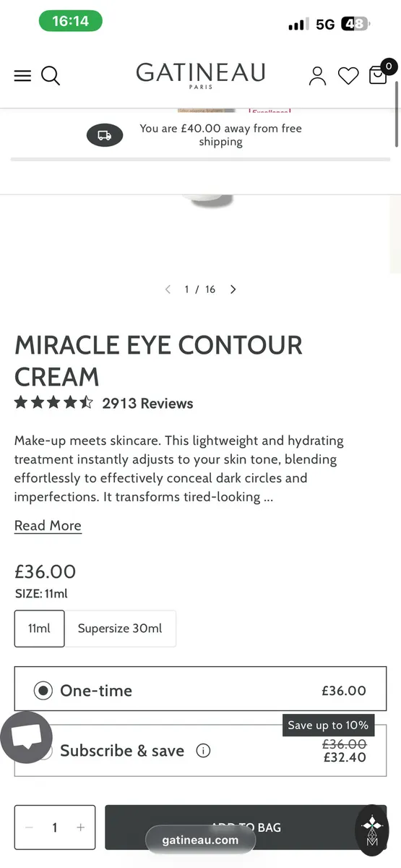Click the Subscribe & save info icon
The width and height of the screenshot is (401, 868).
pos(204,751)
